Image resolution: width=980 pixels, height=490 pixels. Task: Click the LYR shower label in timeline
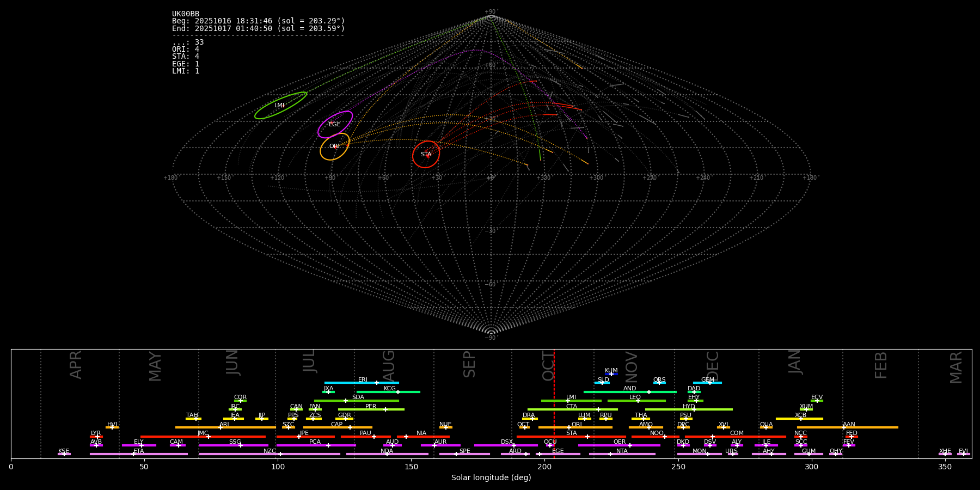click(96, 433)
